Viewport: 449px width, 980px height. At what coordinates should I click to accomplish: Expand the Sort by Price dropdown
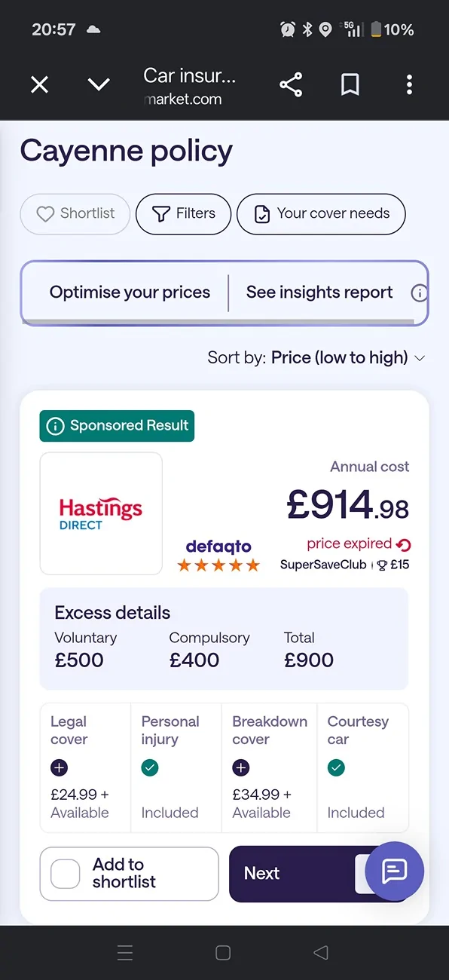(317, 357)
